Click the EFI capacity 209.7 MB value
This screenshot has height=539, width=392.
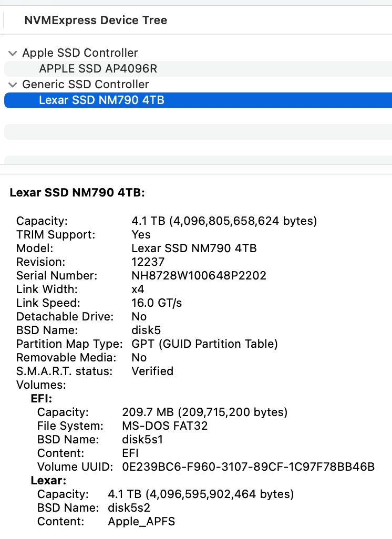(x=204, y=412)
